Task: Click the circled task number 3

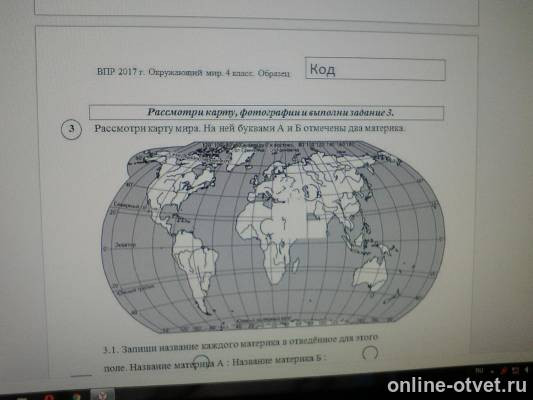Action: pyautogui.click(x=71, y=129)
